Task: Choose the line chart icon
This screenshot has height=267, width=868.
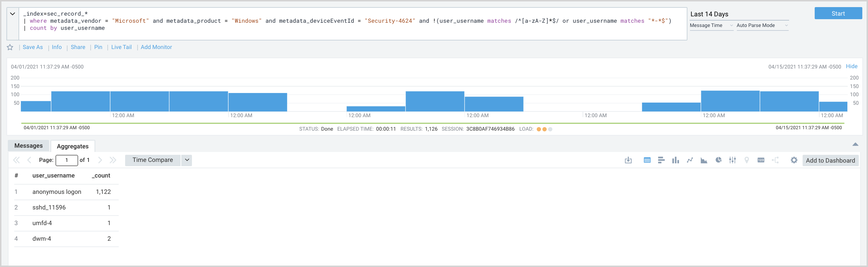Action: (690, 160)
